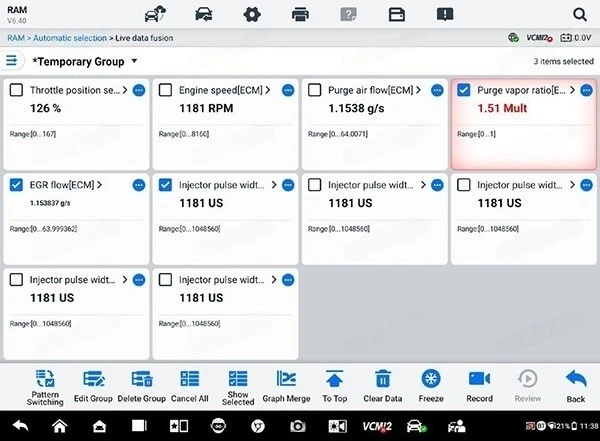This screenshot has width=600, height=441.
Task: Start recording with the Record icon
Action: (x=479, y=379)
